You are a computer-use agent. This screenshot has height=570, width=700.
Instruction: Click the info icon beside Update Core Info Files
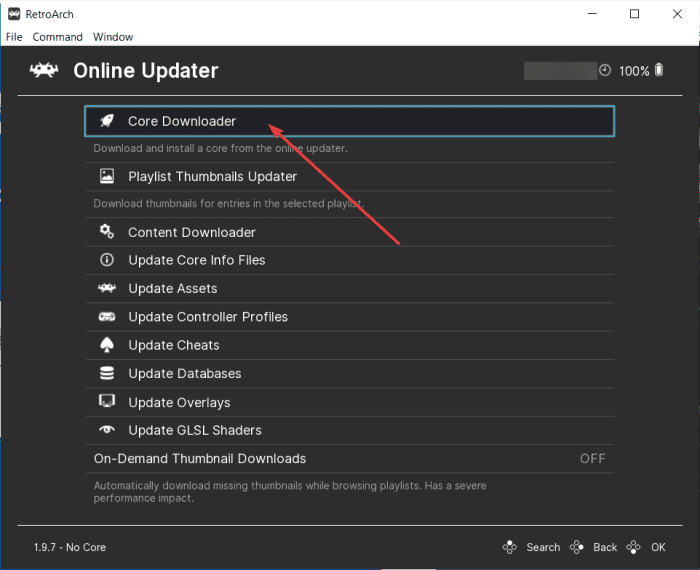[107, 259]
